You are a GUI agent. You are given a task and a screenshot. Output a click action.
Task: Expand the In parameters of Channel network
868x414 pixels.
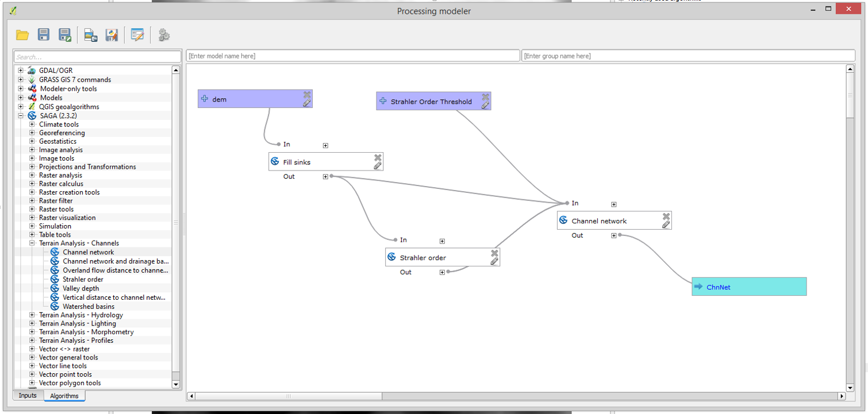click(x=614, y=204)
